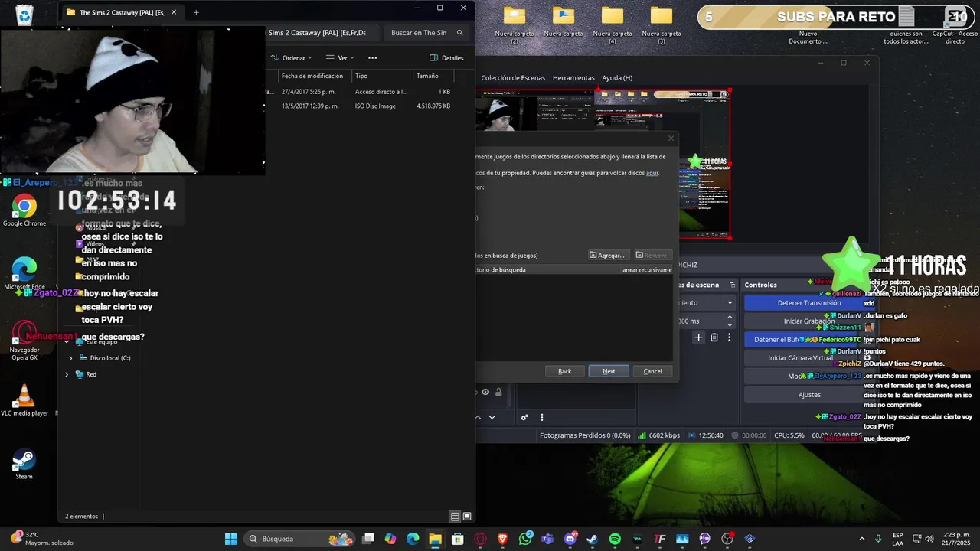This screenshot has width=980, height=551.
Task: Open Steam from the taskbar
Action: [592, 539]
